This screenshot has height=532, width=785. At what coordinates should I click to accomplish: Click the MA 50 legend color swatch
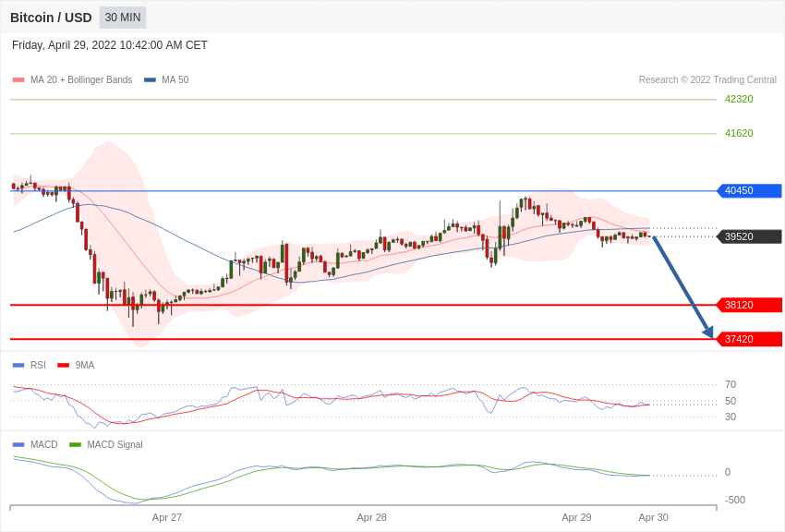click(x=150, y=79)
